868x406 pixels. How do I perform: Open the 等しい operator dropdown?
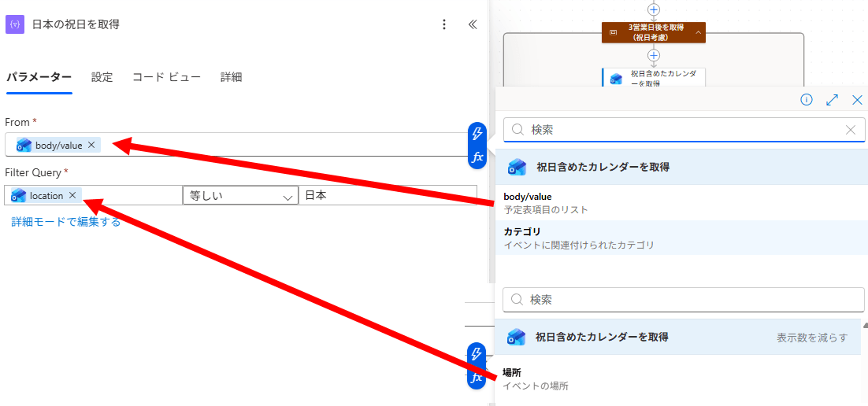point(239,195)
